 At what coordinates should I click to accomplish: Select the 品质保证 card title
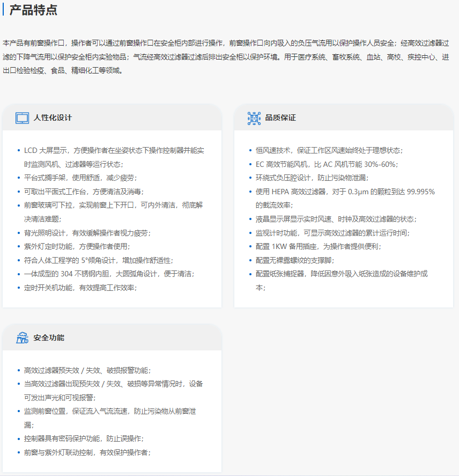280,118
